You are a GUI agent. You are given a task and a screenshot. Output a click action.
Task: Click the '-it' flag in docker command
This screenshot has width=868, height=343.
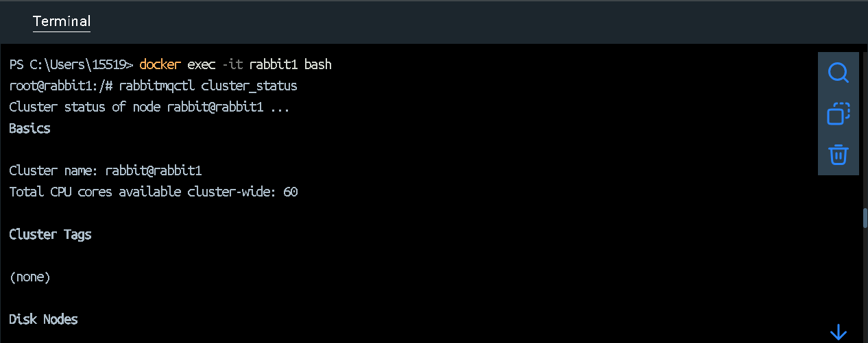[x=232, y=65]
